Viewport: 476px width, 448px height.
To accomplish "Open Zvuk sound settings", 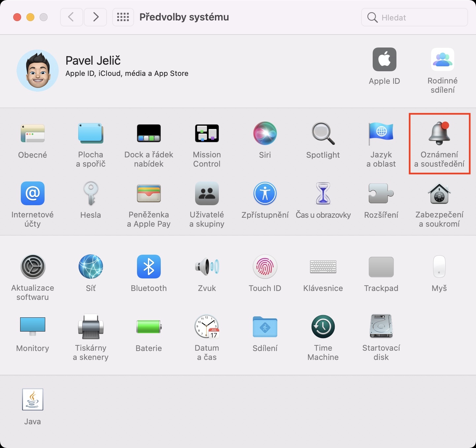I will pos(207,267).
